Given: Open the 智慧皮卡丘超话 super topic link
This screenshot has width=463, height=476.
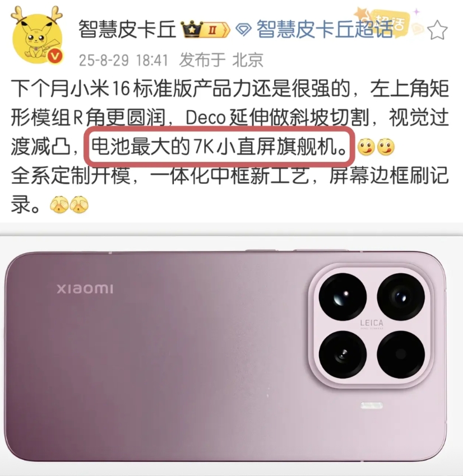Looking at the screenshot, I should 325,30.
